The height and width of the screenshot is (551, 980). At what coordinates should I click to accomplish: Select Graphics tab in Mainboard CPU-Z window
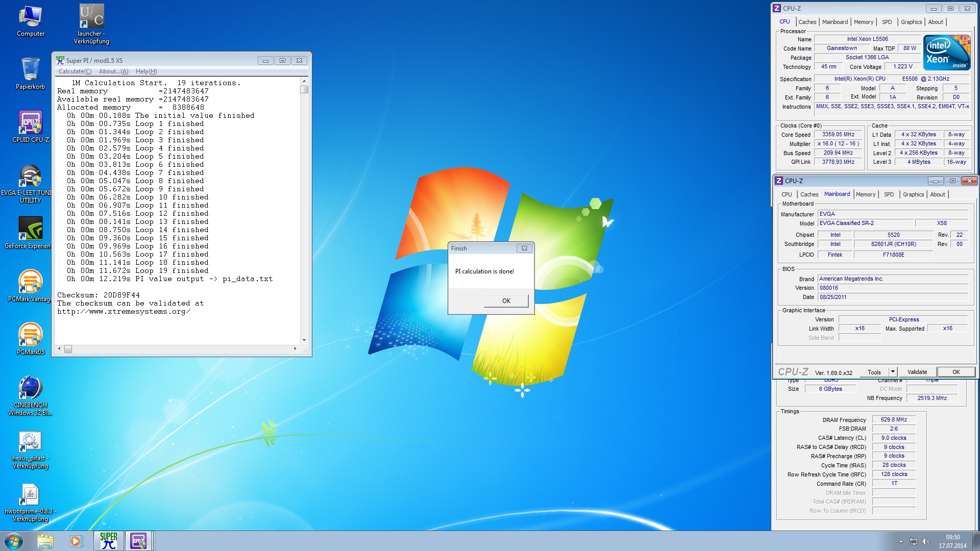913,194
